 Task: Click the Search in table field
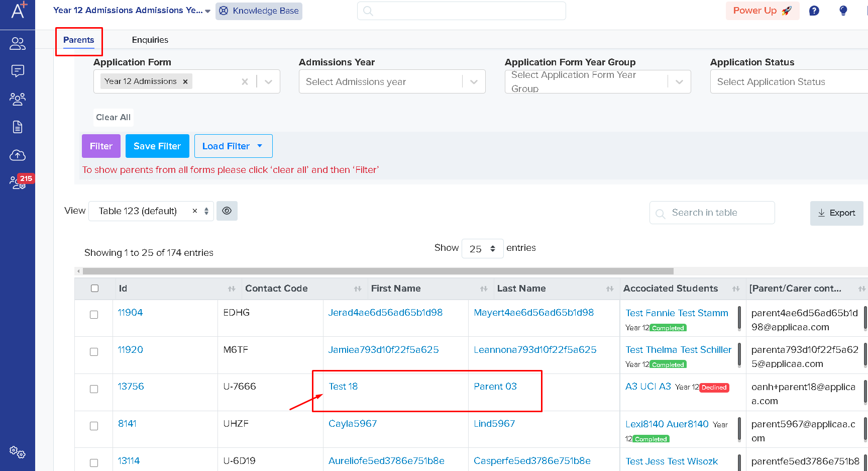click(x=712, y=213)
